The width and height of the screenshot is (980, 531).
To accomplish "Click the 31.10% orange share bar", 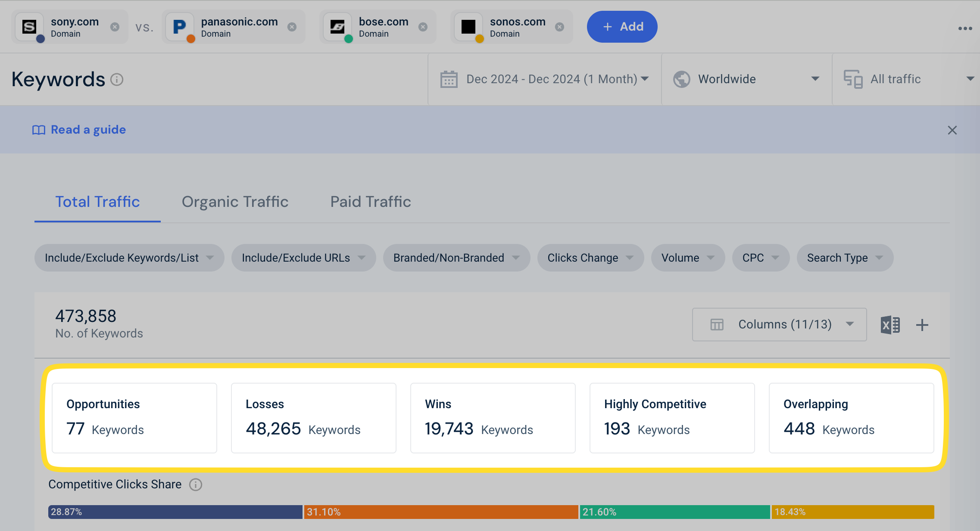I will (x=441, y=512).
